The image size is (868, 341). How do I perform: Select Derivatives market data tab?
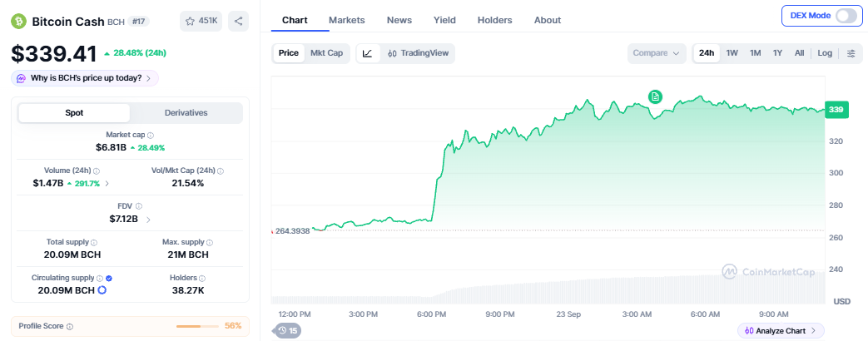[x=186, y=113]
